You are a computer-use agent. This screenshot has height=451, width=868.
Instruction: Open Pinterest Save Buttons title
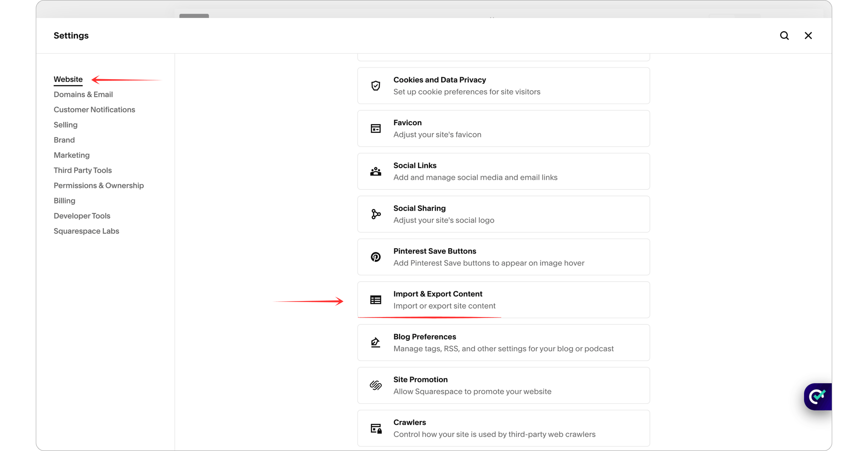[x=435, y=251]
